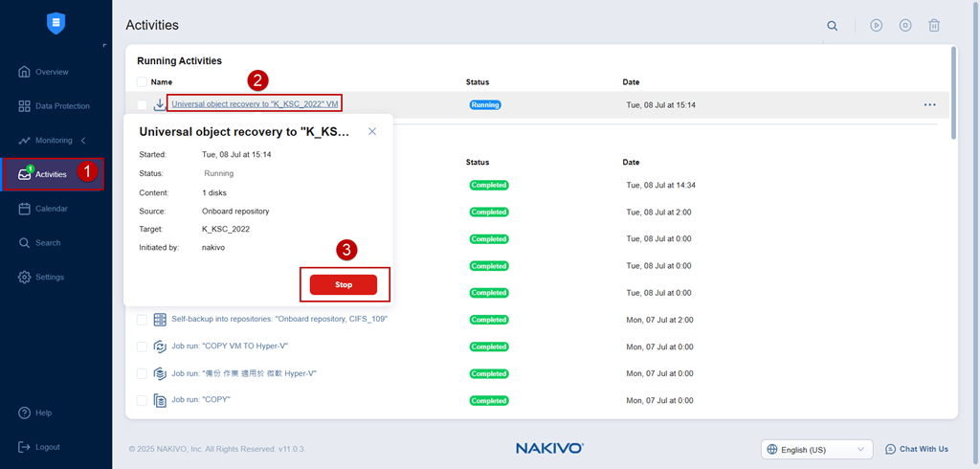Click the download icon of recovery activity

tap(160, 104)
